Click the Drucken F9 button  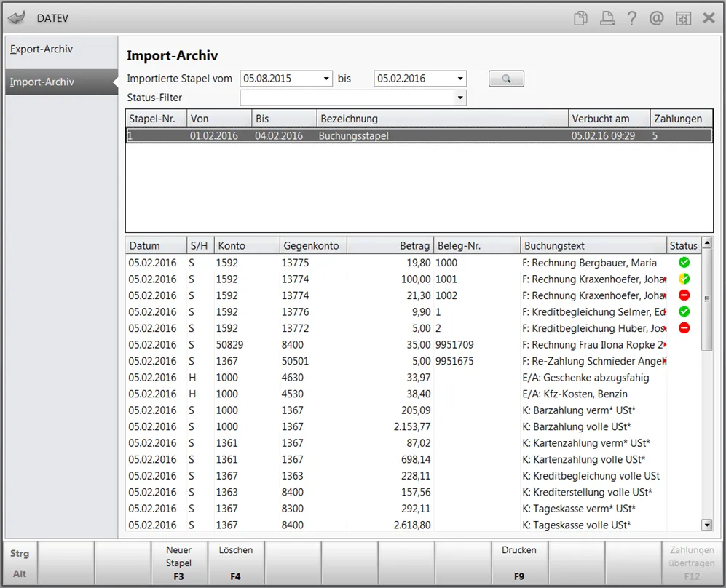pyautogui.click(x=519, y=563)
